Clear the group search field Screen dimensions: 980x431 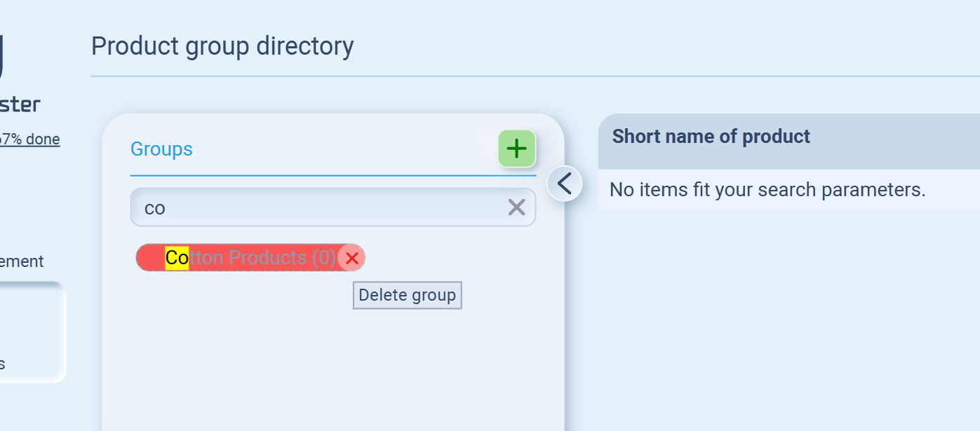tap(516, 207)
